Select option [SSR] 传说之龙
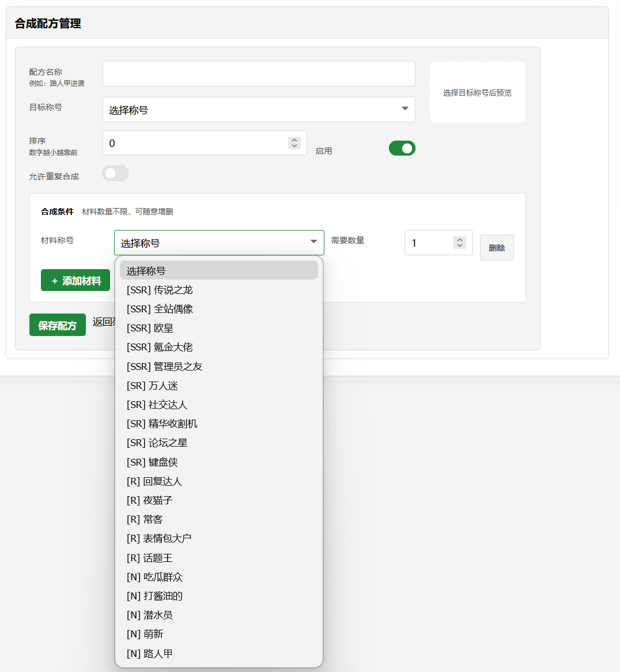The image size is (620, 672). [x=219, y=290]
